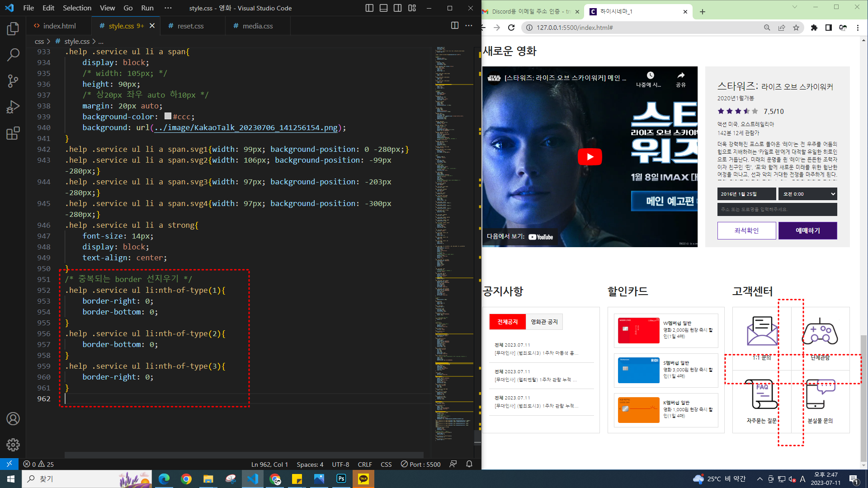Open the Selection menu
This screenshot has width=868, height=488.
coord(77,8)
